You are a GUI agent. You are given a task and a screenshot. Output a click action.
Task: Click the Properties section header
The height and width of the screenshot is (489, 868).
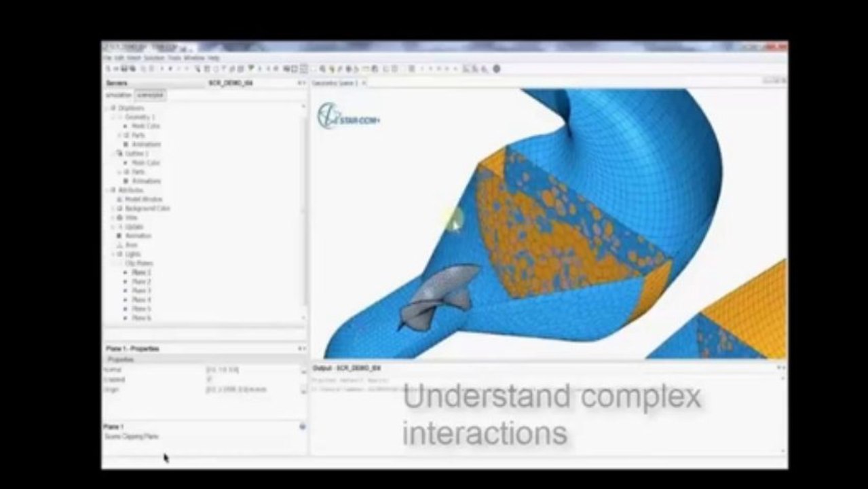(204, 359)
